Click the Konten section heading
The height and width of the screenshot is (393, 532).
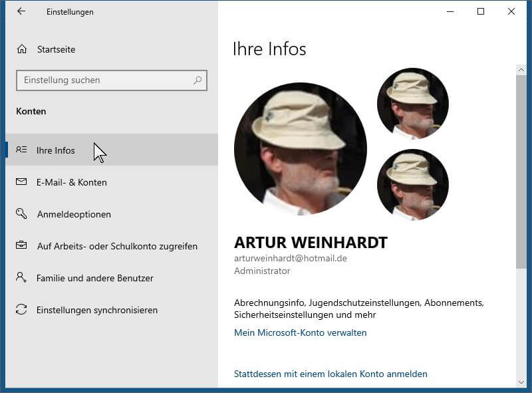[x=31, y=111]
